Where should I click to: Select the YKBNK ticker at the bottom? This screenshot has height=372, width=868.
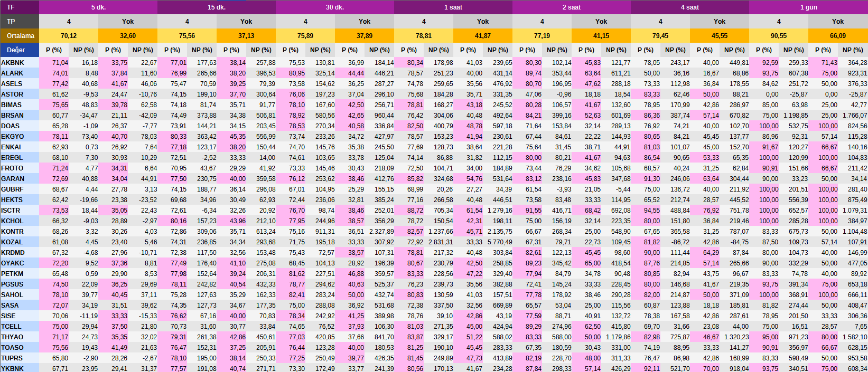12,368
